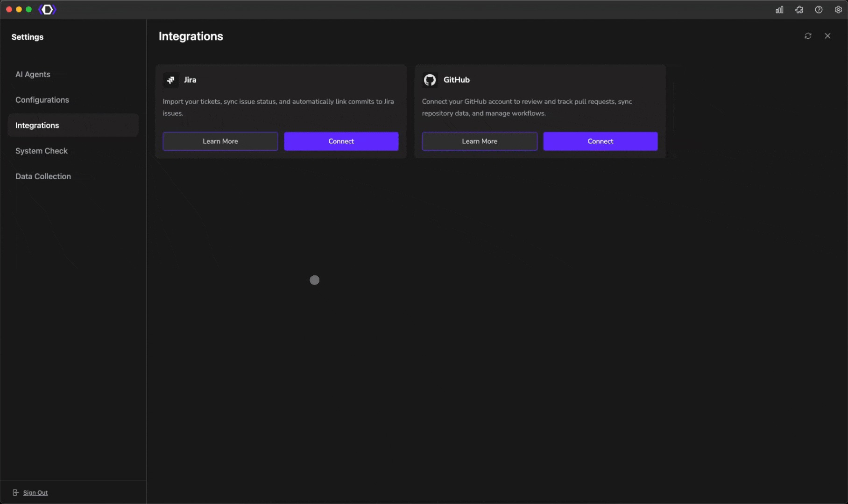Open the Configurations section
The image size is (848, 504).
coord(42,99)
